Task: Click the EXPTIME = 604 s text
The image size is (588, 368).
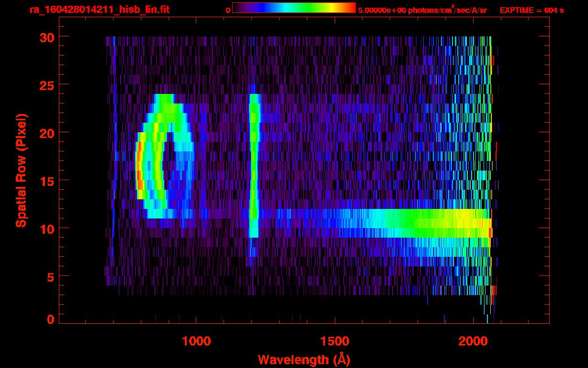Action: 531,10
